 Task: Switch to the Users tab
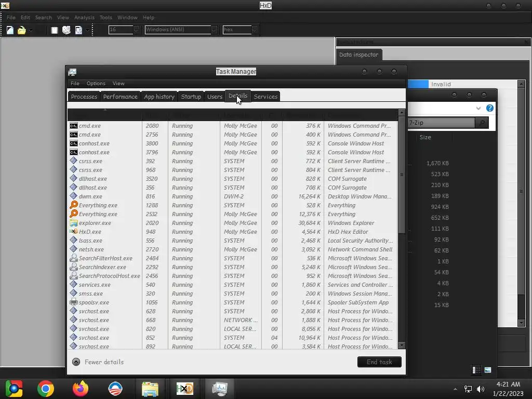coord(215,96)
